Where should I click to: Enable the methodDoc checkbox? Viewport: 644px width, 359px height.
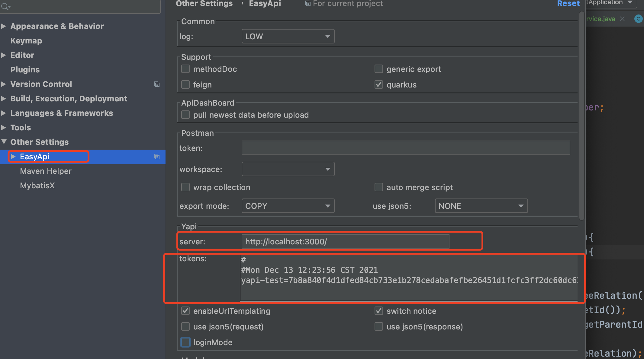(185, 69)
